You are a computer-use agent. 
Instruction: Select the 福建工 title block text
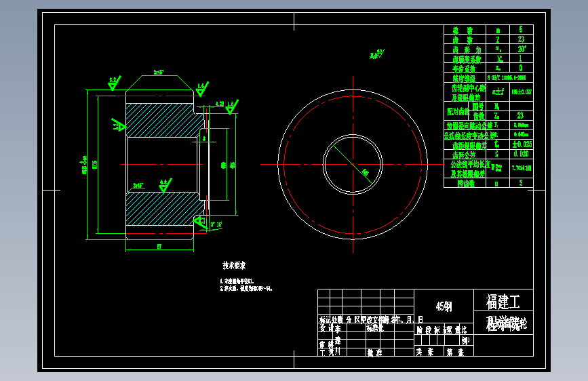tap(503, 302)
